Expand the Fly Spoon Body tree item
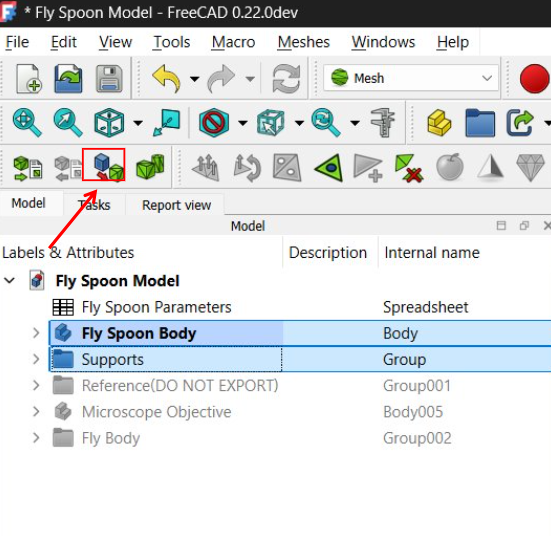This screenshot has width=551, height=536. [36, 333]
